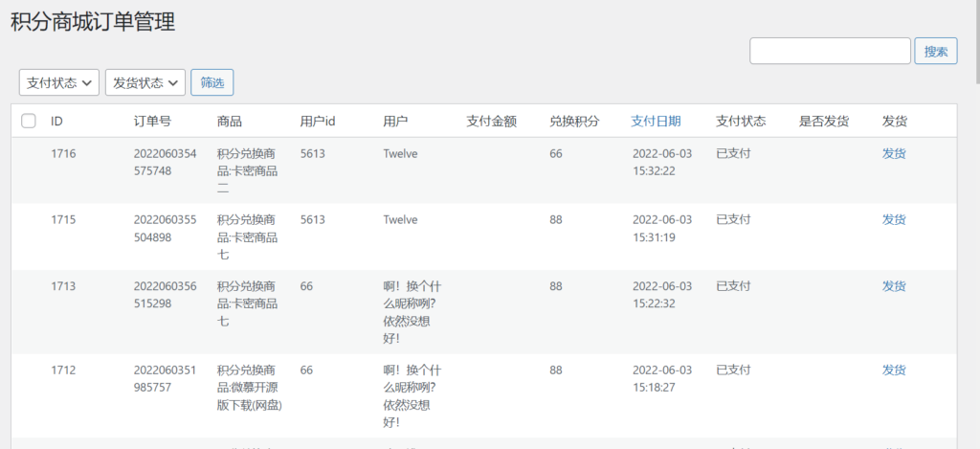Screen dimensions: 980x449
Task: Click the 筛选 filter button
Action: (x=212, y=82)
